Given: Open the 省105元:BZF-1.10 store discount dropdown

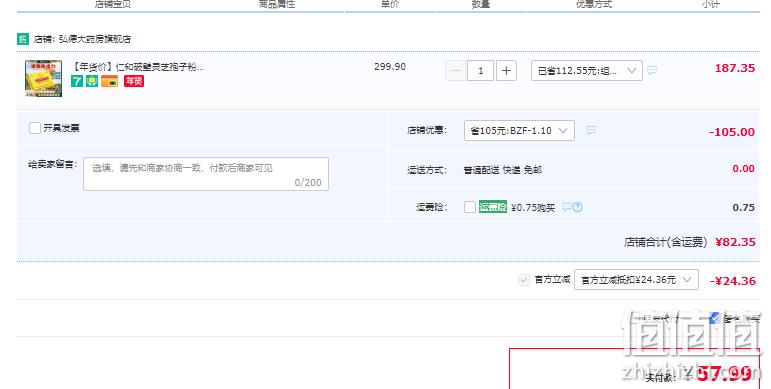Looking at the screenshot, I should tap(519, 130).
